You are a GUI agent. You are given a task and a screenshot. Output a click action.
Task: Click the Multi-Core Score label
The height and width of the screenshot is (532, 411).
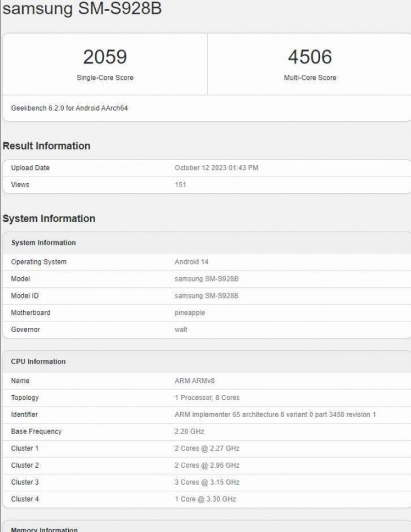[x=310, y=78]
